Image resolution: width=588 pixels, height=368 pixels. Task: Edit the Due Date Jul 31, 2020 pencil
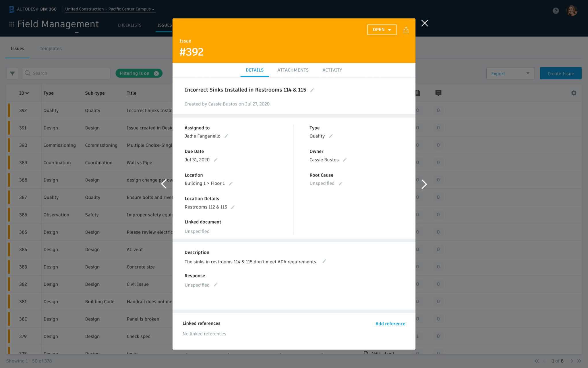[216, 160]
